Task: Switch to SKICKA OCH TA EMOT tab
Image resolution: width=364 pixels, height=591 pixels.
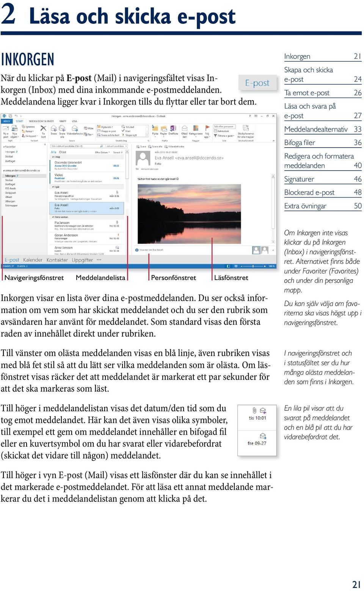Action: pyautogui.click(x=41, y=121)
